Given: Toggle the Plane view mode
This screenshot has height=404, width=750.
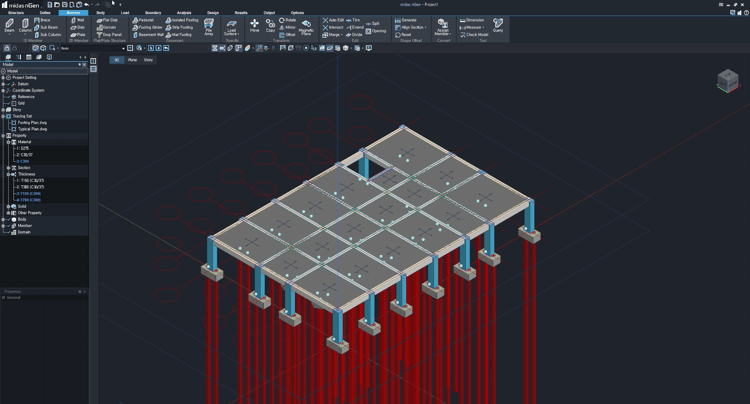Looking at the screenshot, I should 132,60.
